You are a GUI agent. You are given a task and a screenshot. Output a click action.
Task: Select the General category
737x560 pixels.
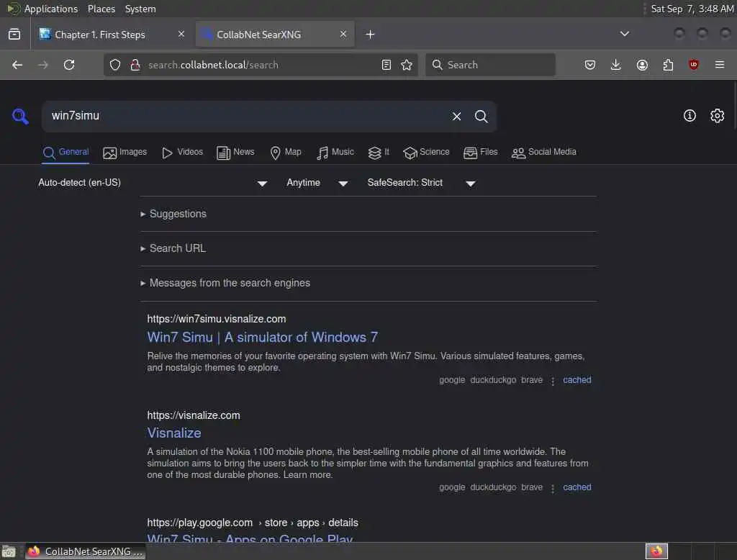click(x=65, y=153)
